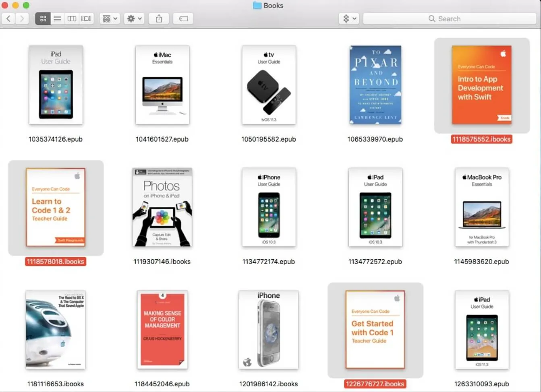Click the Edit Tags button

pos(183,19)
